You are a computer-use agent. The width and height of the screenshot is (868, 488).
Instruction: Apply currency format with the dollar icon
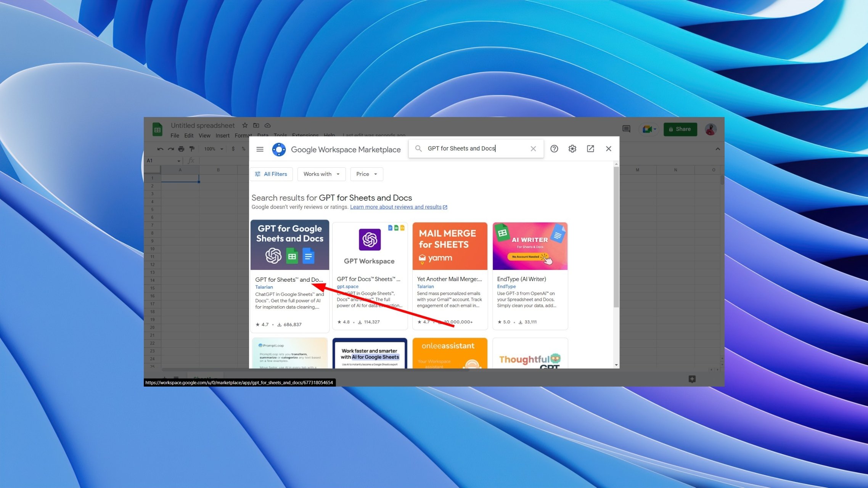(233, 149)
